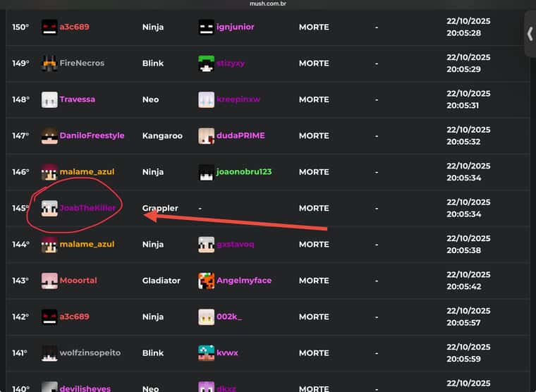Open a3c689 profile in row 150°
Image resolution: width=536 pixels, height=392 pixels.
(x=75, y=27)
